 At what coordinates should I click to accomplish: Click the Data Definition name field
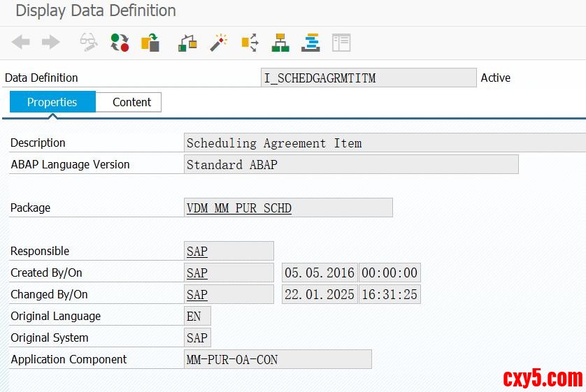point(368,78)
